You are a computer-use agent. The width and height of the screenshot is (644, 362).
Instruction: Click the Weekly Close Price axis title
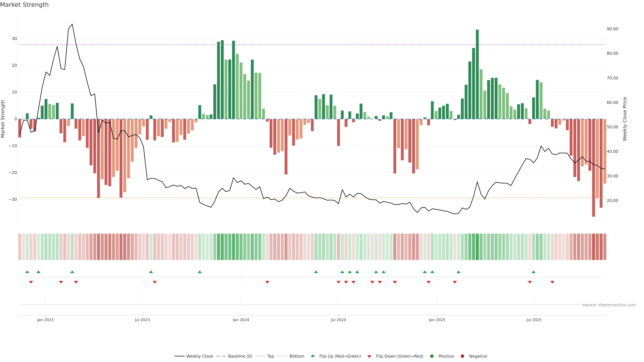click(x=625, y=119)
